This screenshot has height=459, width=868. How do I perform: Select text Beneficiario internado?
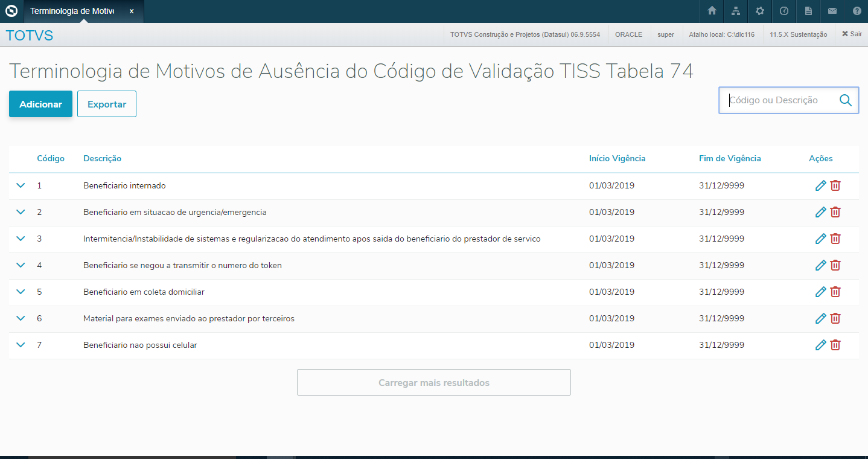pyautogui.click(x=124, y=185)
